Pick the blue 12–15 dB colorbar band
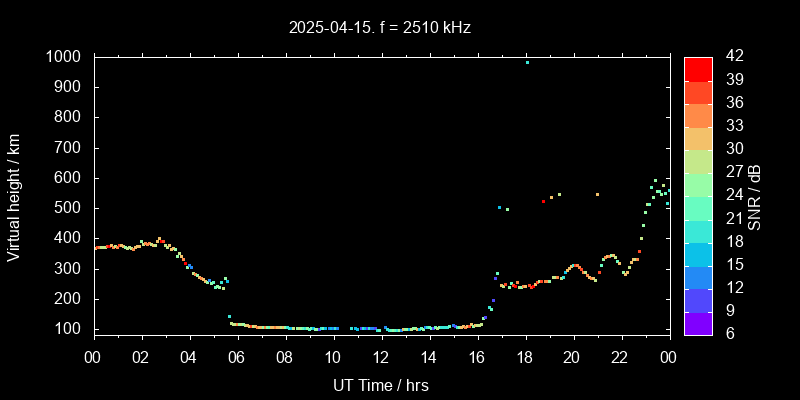The height and width of the screenshot is (400, 800). 698,277
